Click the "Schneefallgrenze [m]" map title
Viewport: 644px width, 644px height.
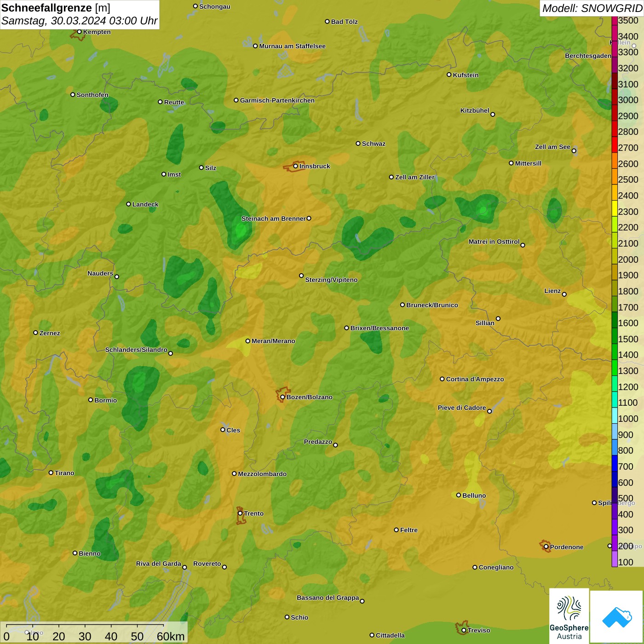pos(56,8)
